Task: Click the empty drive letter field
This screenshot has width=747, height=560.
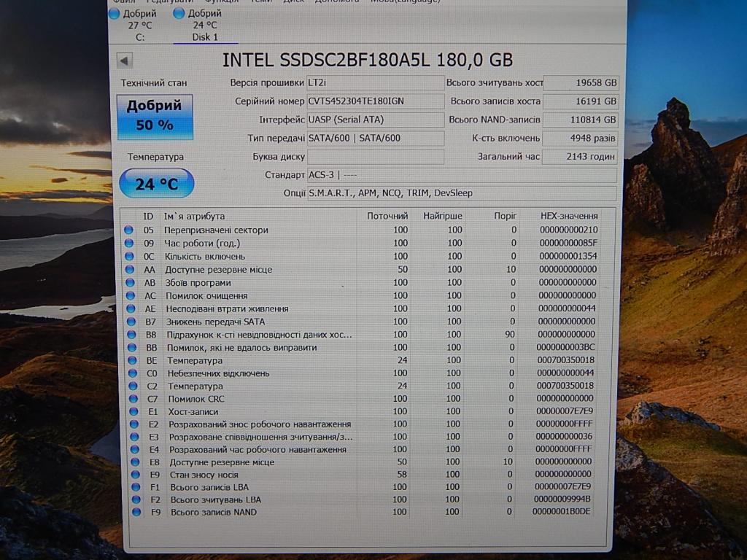Action: (x=376, y=156)
